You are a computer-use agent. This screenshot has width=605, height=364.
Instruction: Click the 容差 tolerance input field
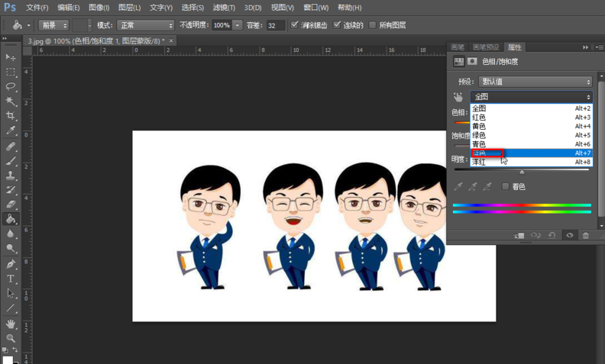point(275,25)
